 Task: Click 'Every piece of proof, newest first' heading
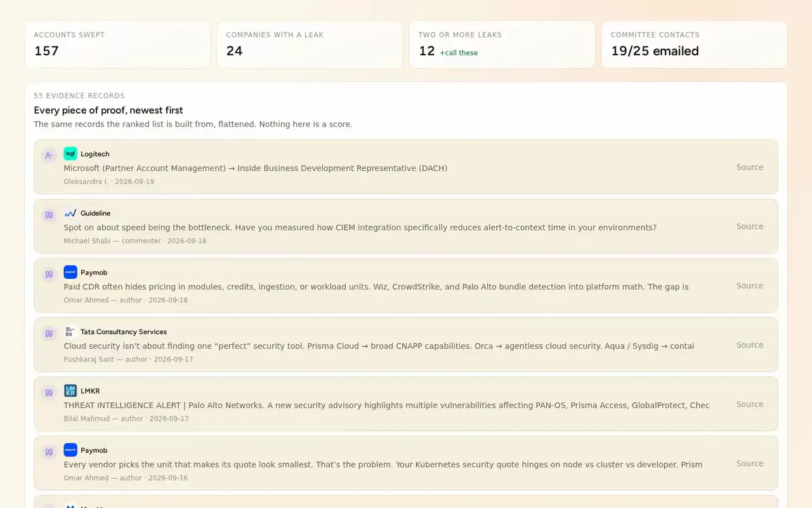pos(108,110)
